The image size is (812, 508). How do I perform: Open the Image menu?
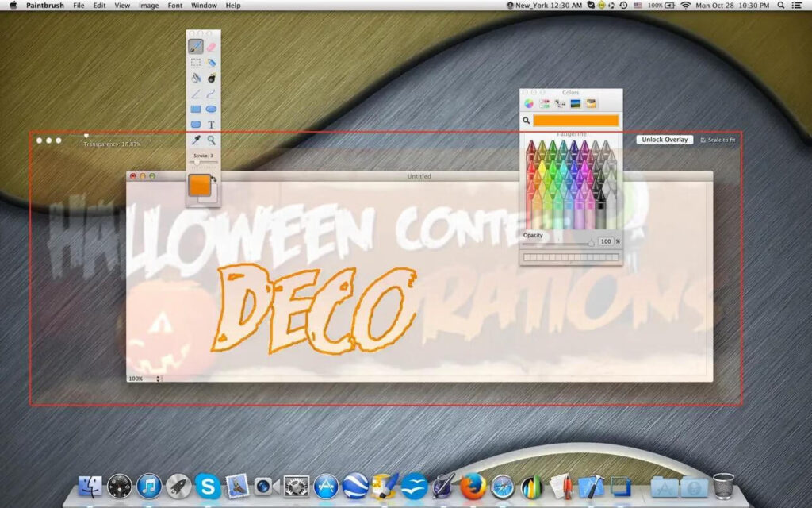148,6
